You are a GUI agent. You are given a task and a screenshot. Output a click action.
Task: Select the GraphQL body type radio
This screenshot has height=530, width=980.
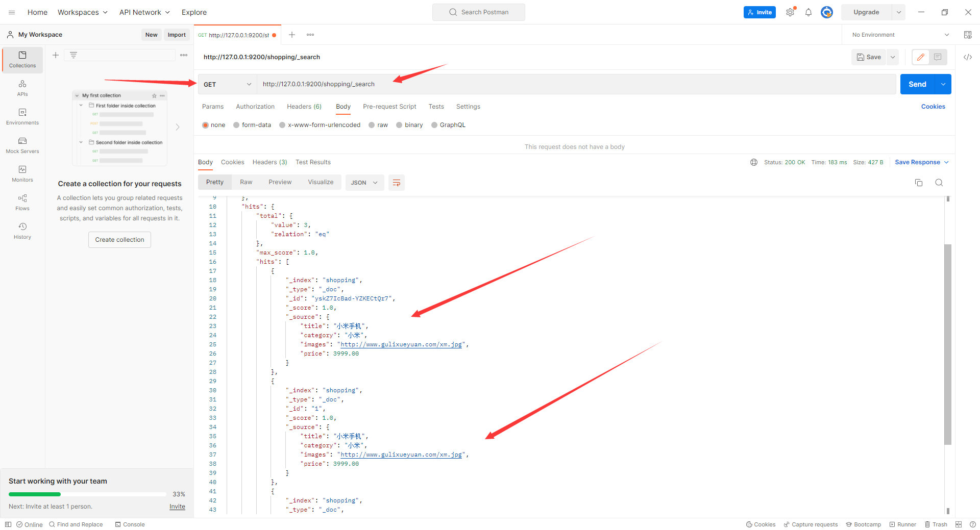coord(434,125)
